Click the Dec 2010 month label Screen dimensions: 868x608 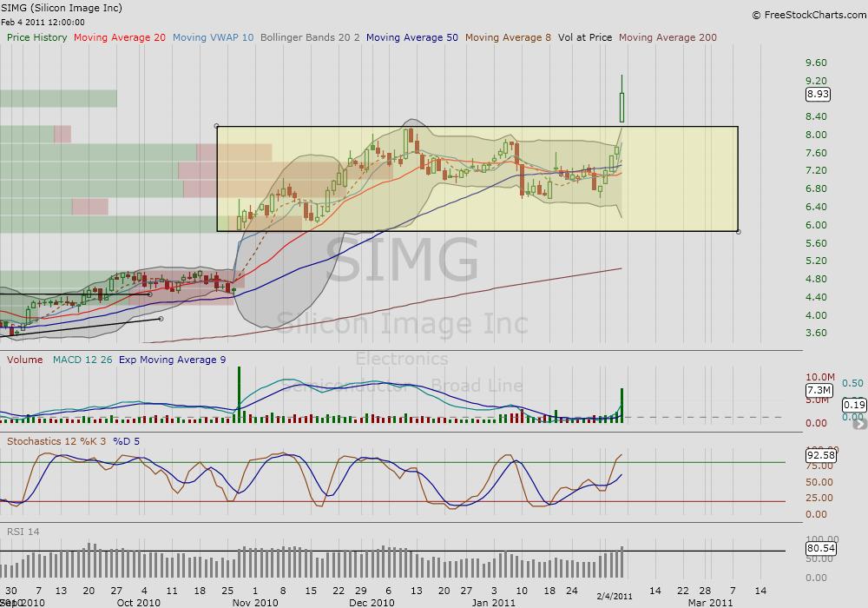tap(372, 603)
